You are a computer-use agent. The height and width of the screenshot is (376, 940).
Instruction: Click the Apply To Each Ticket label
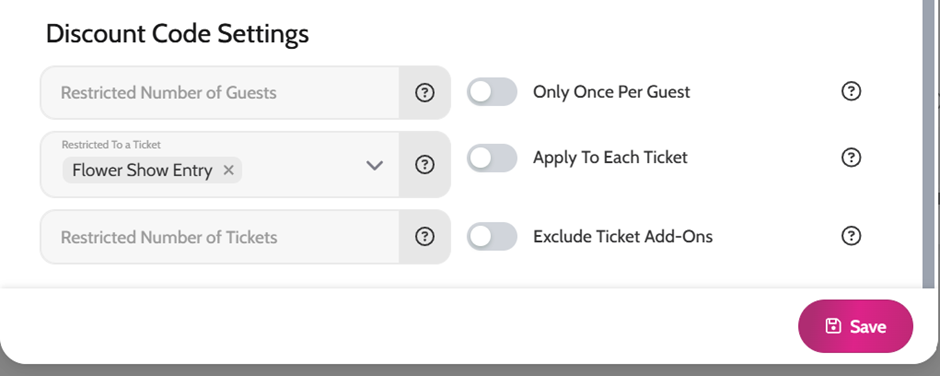[610, 158]
